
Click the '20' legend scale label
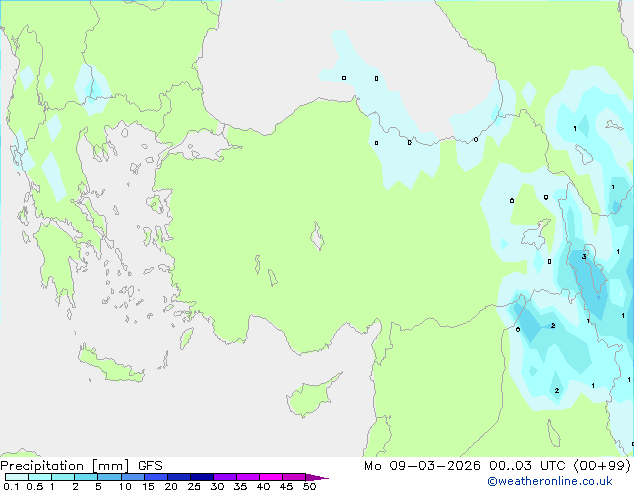point(171,486)
